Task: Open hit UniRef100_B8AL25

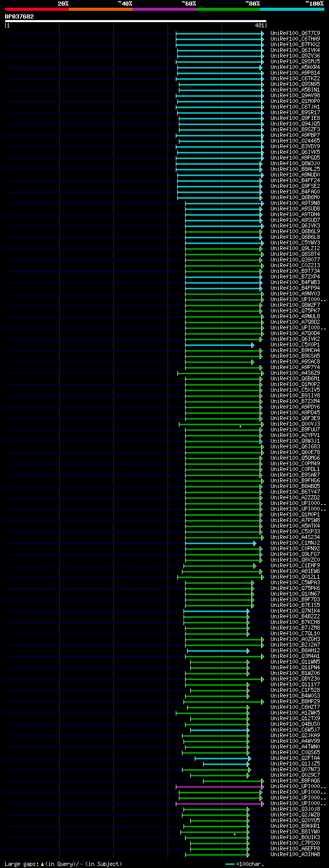Action: (x=295, y=169)
